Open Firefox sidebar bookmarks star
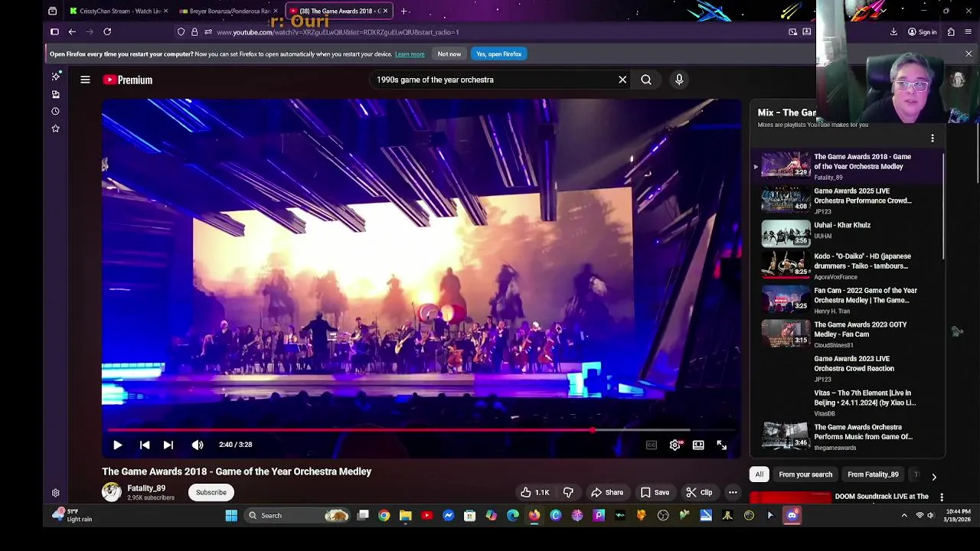This screenshot has height=551, width=980. pyautogui.click(x=55, y=129)
